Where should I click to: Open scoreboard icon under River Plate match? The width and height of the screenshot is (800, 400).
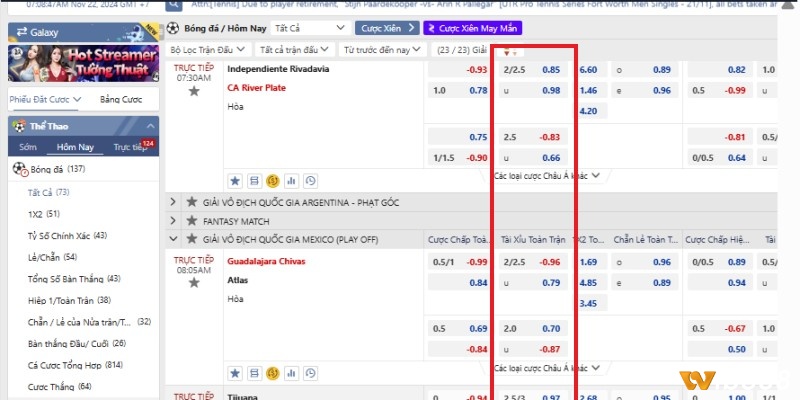point(254,181)
